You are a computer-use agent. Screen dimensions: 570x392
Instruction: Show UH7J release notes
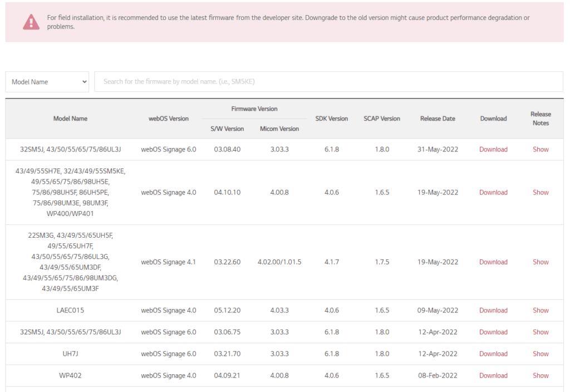540,354
